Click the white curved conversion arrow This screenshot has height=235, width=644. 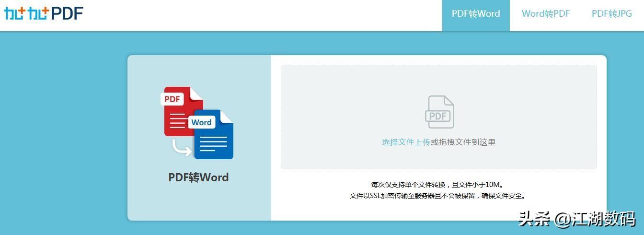pos(181,147)
